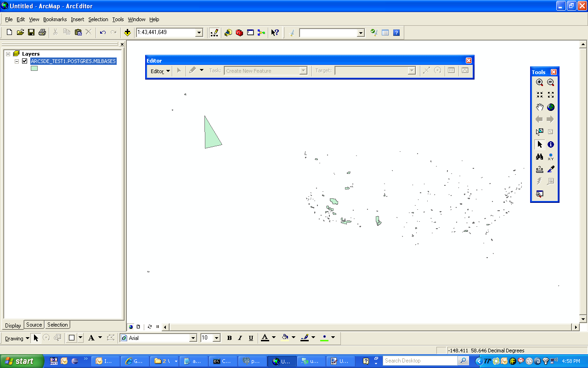Screen dimensions: 588x368
Task: Toggle Bold text formatting
Action: click(x=230, y=338)
